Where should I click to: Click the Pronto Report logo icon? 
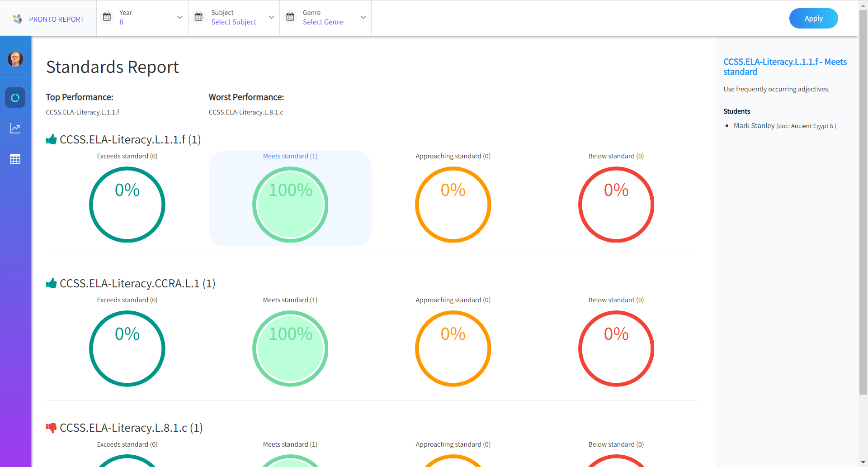tap(17, 19)
